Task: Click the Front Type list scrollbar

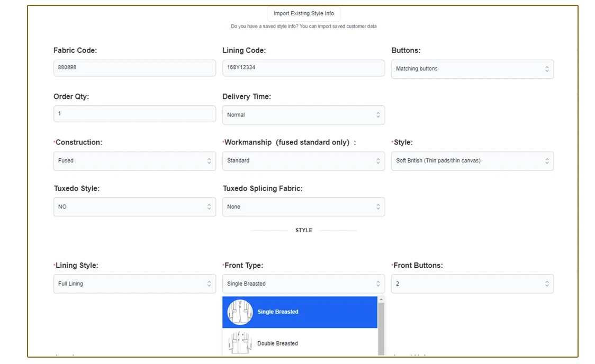Action: pyautogui.click(x=381, y=328)
